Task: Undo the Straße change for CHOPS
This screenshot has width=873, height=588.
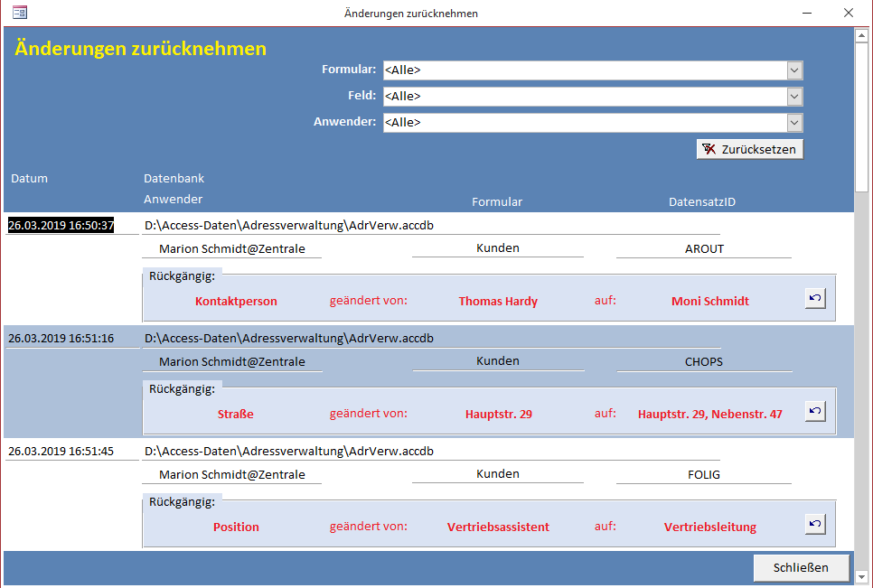Action: (x=815, y=411)
